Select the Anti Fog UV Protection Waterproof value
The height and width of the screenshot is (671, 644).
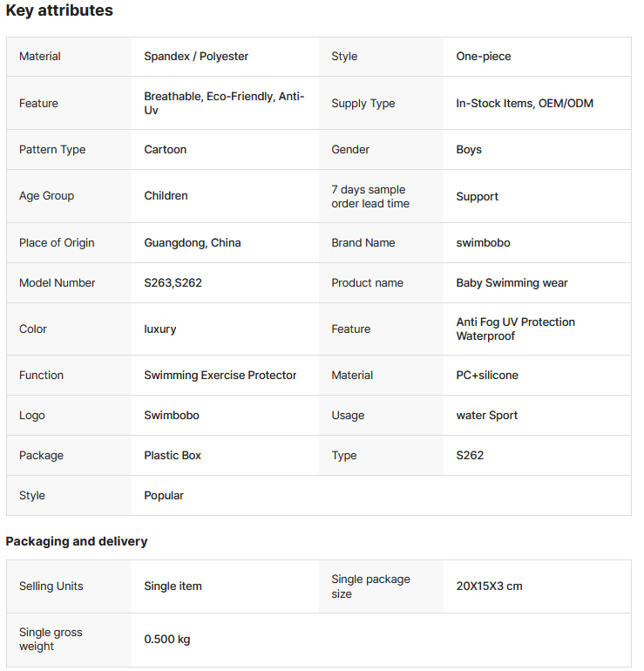[x=515, y=329]
